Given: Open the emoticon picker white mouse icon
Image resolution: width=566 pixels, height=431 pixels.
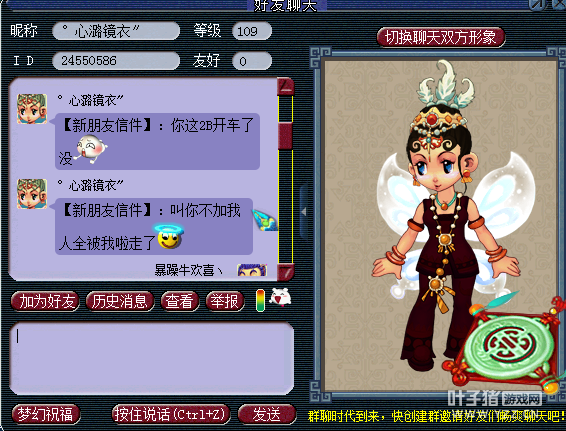Looking at the screenshot, I should point(281,298).
